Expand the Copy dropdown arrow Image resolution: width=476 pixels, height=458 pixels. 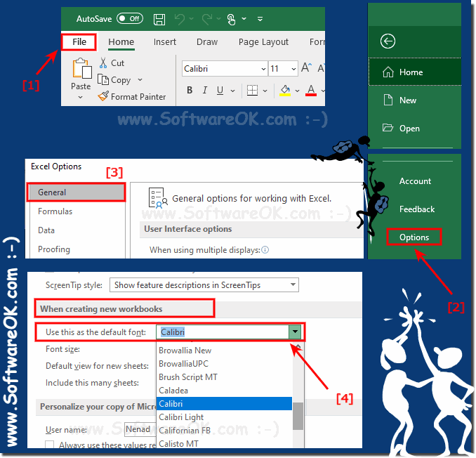tap(140, 79)
